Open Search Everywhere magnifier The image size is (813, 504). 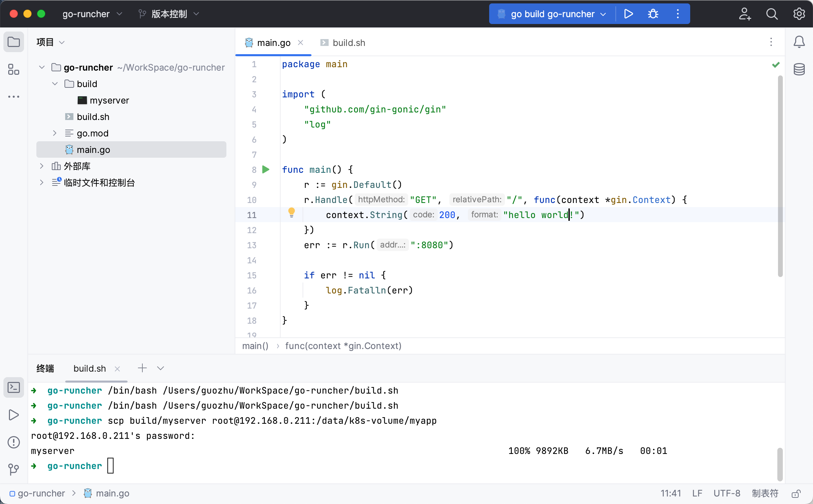coord(772,14)
